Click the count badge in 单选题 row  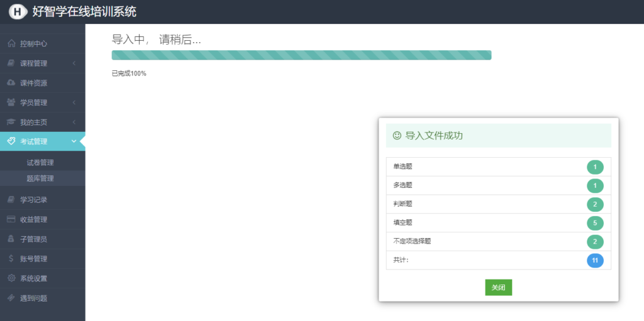click(x=595, y=167)
